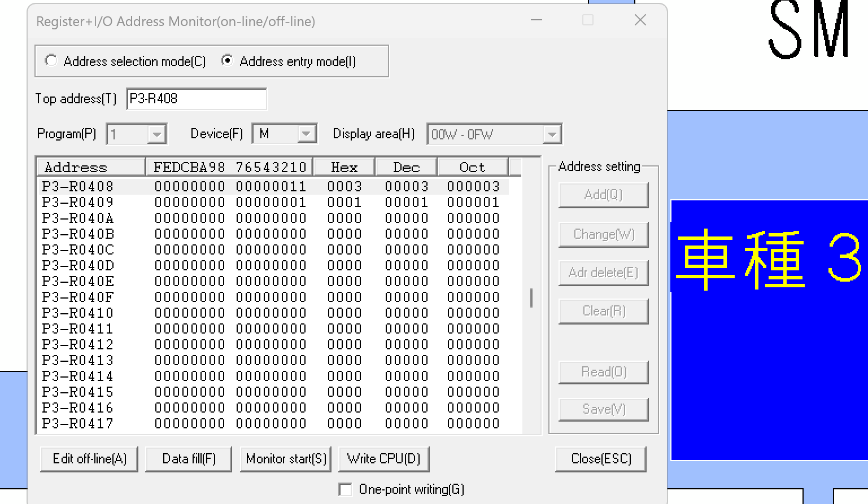Click the Dec column header
This screenshot has width=868, height=504.
[x=406, y=168]
